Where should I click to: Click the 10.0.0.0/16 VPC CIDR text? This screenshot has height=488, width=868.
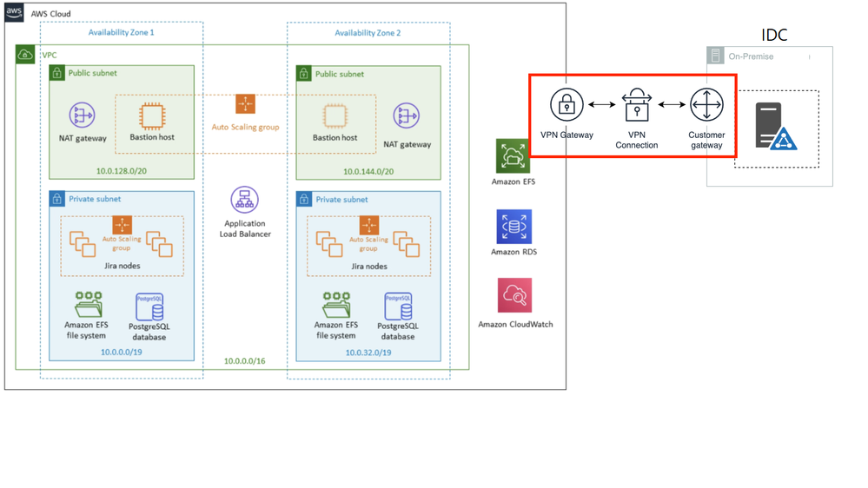pyautogui.click(x=244, y=360)
